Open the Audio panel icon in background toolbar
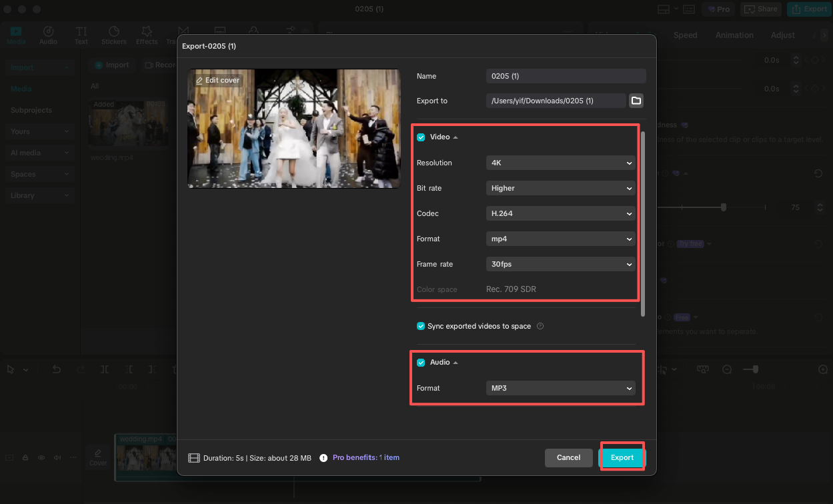 (48, 35)
